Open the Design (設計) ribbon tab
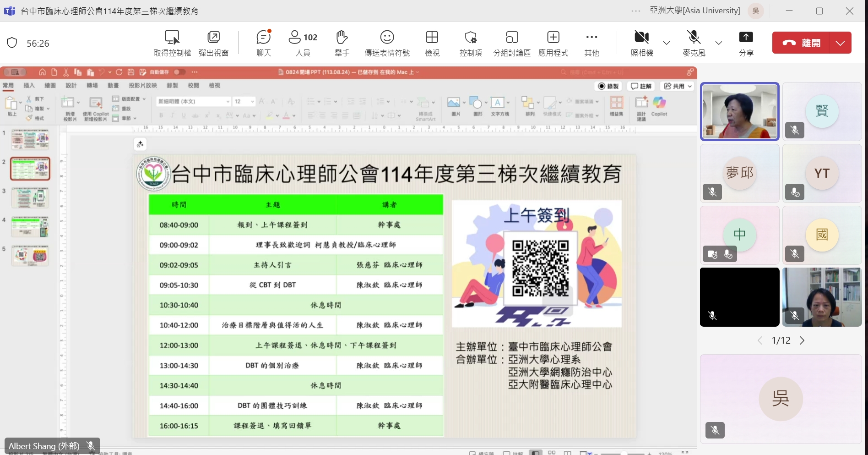This screenshot has width=868, height=455. coord(71,85)
